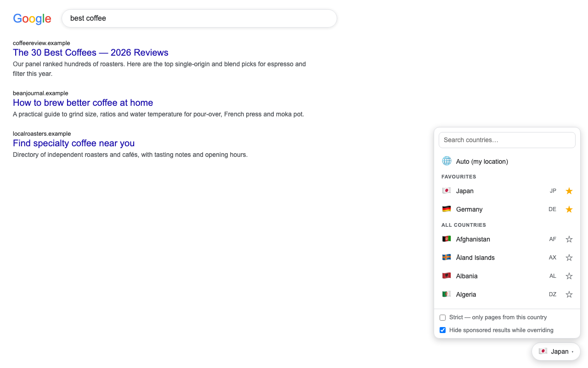
Task: Click the FAVOURITES section heading
Action: coord(458,177)
